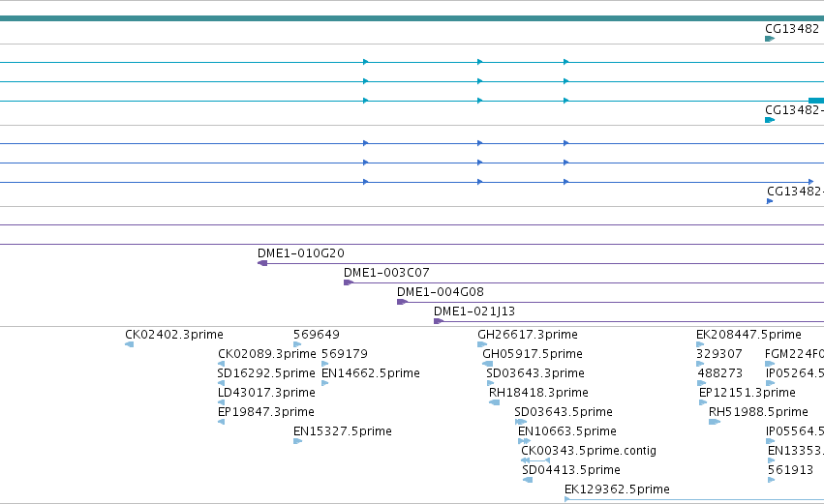The image size is (824, 504).
Task: Click the EST arrow beneath EK208447.5prime
Action: [x=700, y=345]
